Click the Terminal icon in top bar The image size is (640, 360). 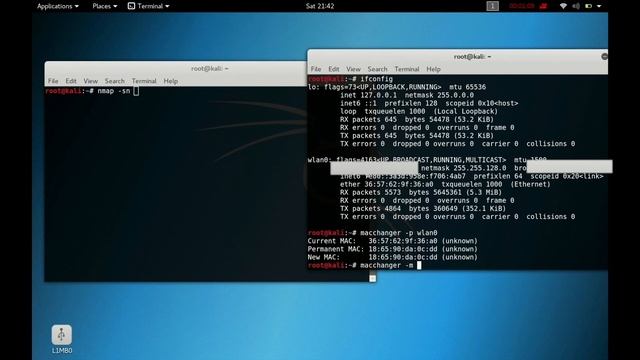pyautogui.click(x=131, y=6)
